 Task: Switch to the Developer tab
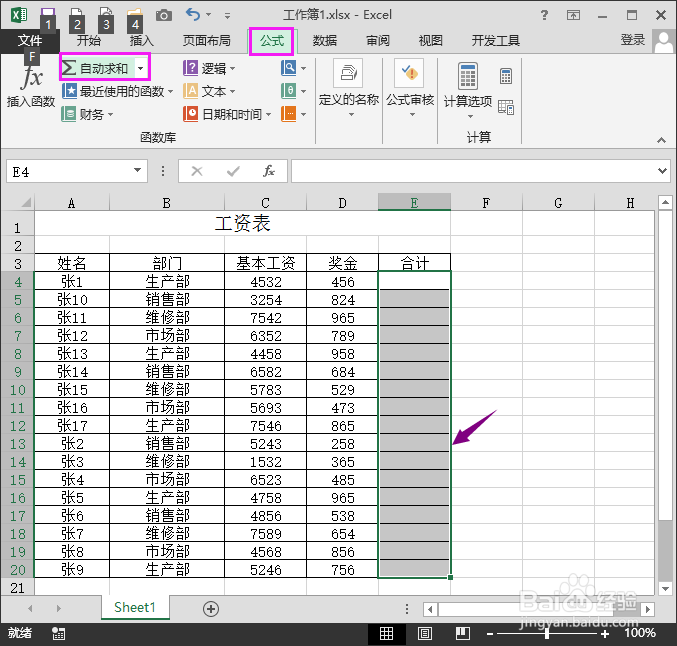pos(495,41)
